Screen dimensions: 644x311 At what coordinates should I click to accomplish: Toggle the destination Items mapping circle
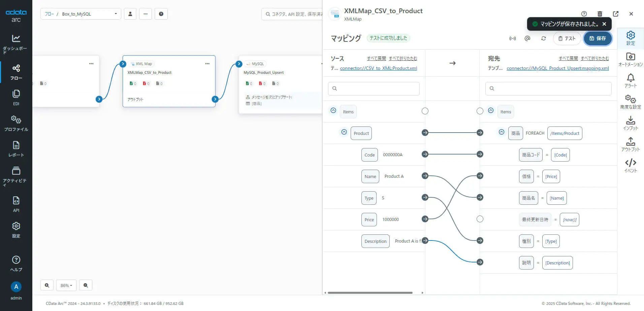pos(480,111)
